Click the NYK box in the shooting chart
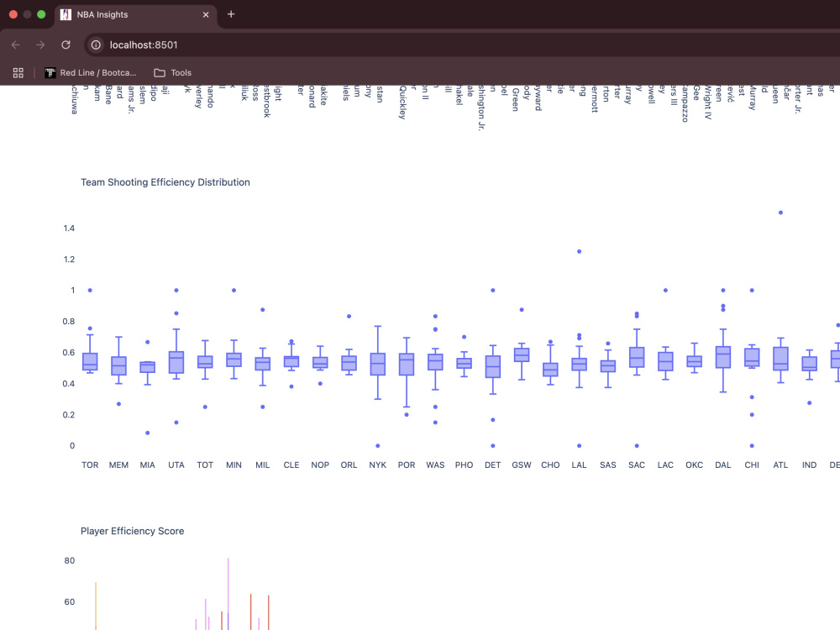Image resolution: width=840 pixels, height=630 pixels. (378, 365)
